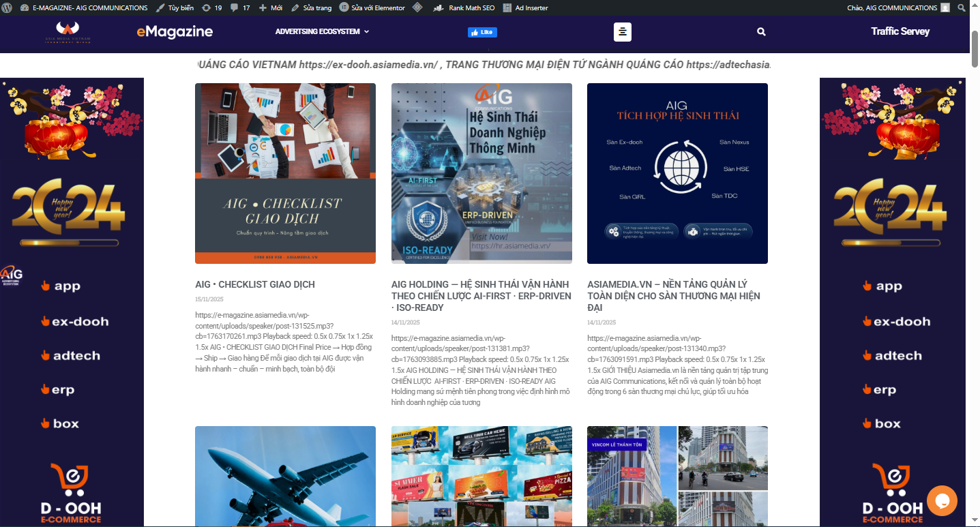Viewport: 980px width, 527px height.
Task: Click the search magnifier in site header
Action: (761, 32)
